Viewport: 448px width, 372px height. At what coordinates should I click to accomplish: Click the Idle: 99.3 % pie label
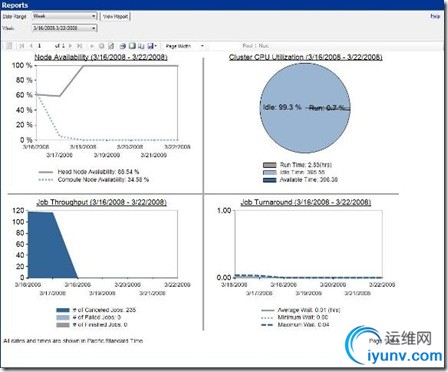pyautogui.click(x=282, y=107)
